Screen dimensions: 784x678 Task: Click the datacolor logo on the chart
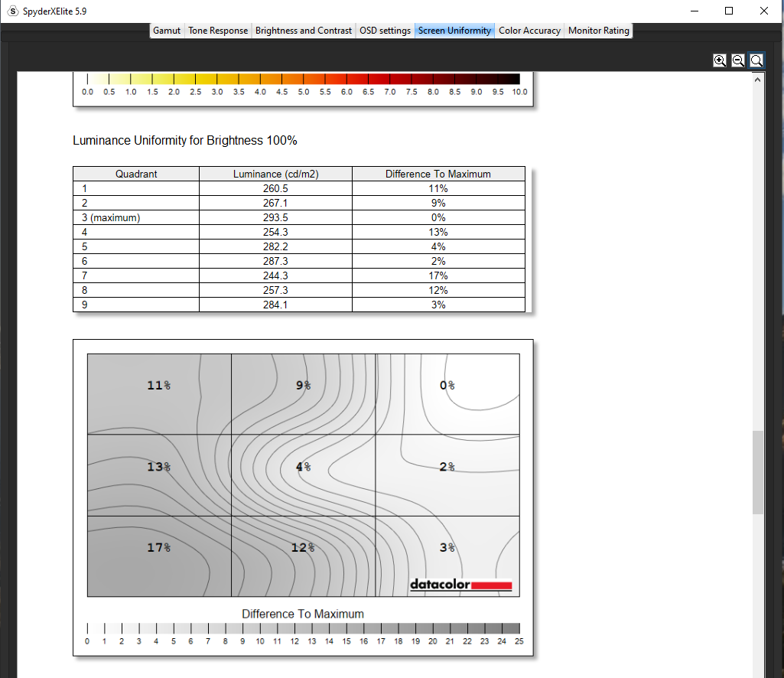point(460,585)
